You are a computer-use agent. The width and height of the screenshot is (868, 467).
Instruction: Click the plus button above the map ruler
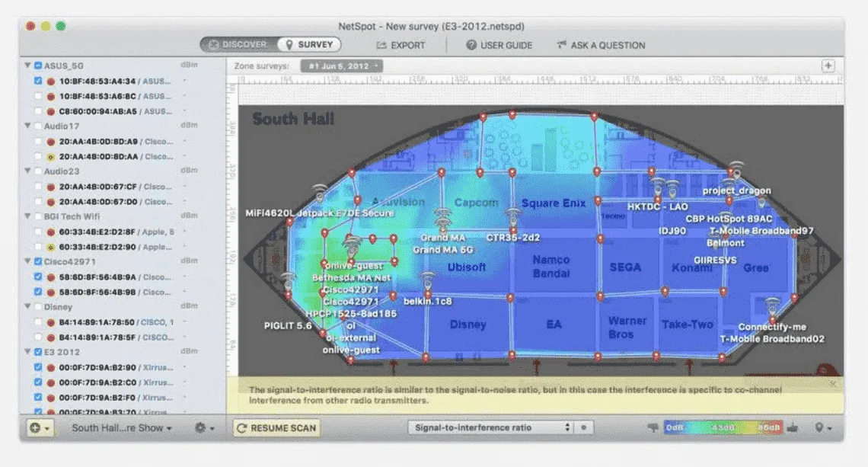point(828,66)
